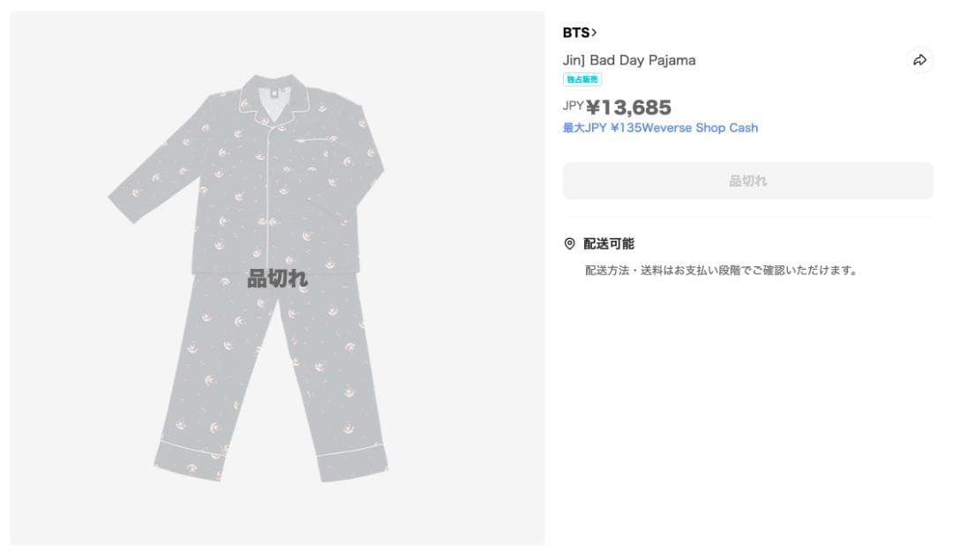This screenshot has height=560, width=953.
Task: Click the teal 独占販売 exclusive badge
Action: (582, 79)
